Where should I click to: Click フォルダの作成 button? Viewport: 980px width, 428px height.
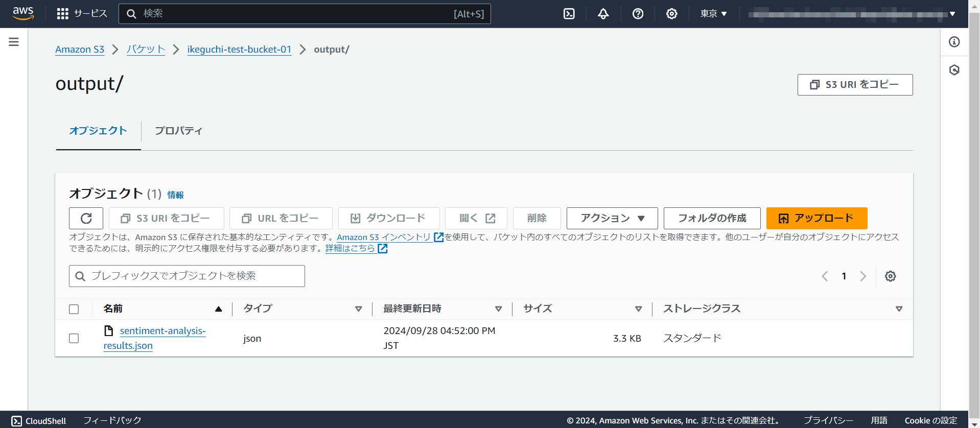coord(712,219)
